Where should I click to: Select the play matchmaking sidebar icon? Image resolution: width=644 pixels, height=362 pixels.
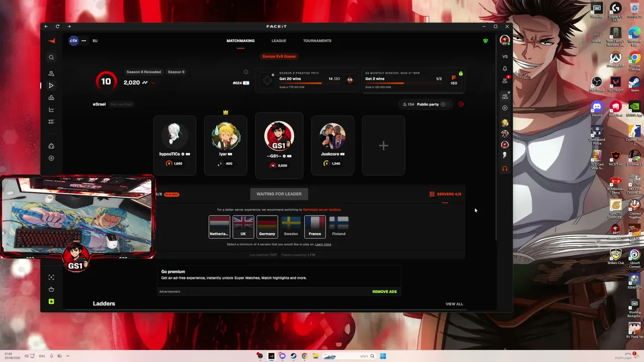[51, 85]
